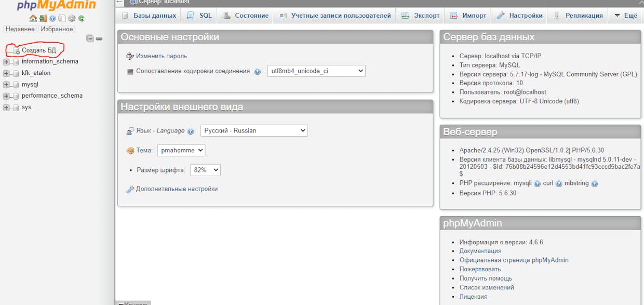Click the database icon beside information_schema
The width and height of the screenshot is (644, 305).
(16, 62)
